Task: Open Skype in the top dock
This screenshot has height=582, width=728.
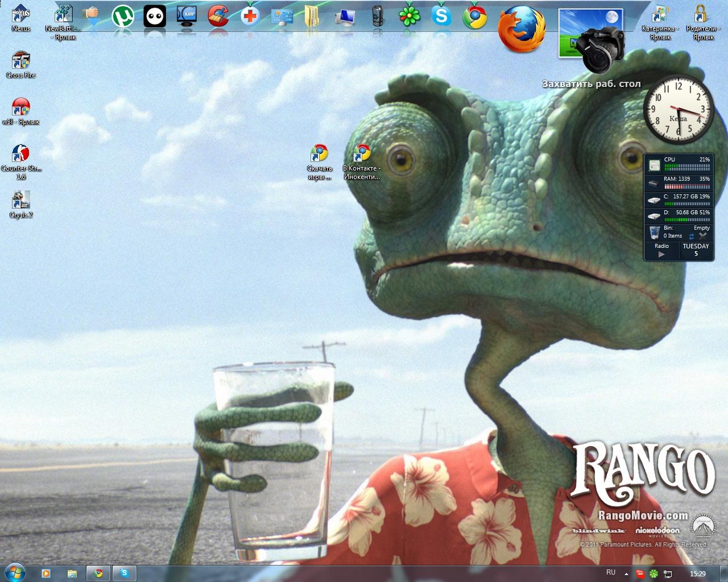Action: tap(441, 16)
